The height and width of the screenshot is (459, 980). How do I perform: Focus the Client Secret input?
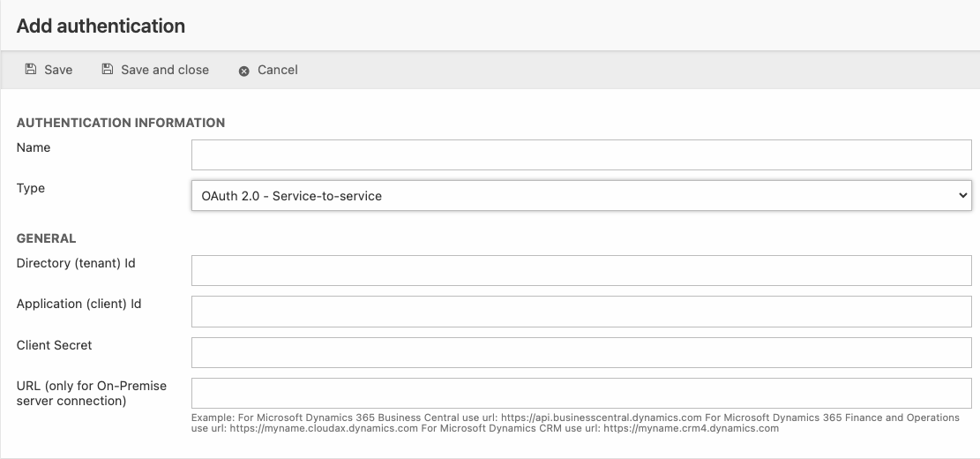580,352
